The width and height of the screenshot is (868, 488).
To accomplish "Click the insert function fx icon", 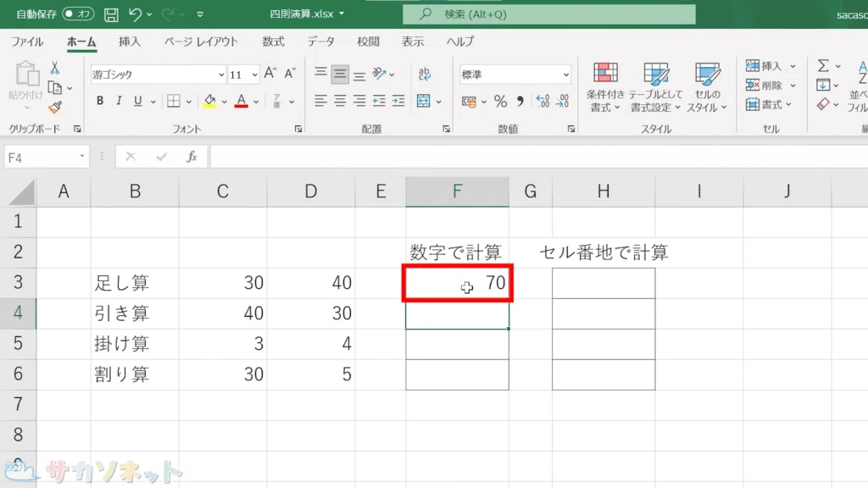I will pos(192,157).
